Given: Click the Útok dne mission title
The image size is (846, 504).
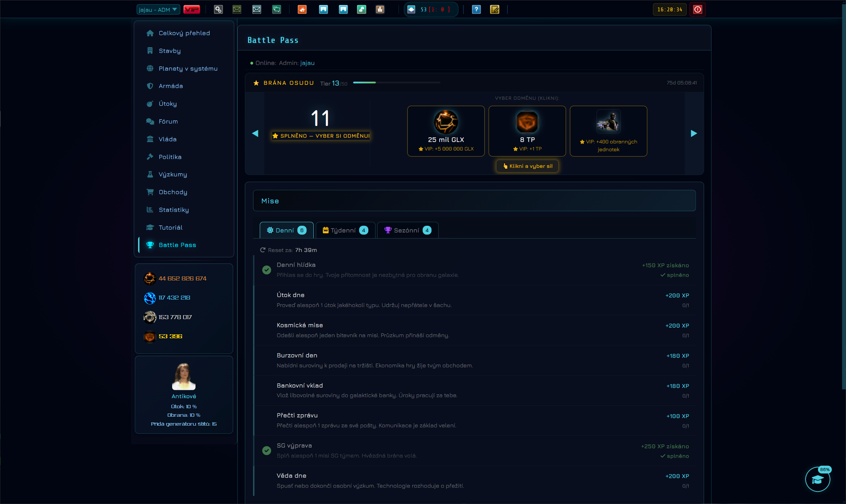Looking at the screenshot, I should [291, 295].
